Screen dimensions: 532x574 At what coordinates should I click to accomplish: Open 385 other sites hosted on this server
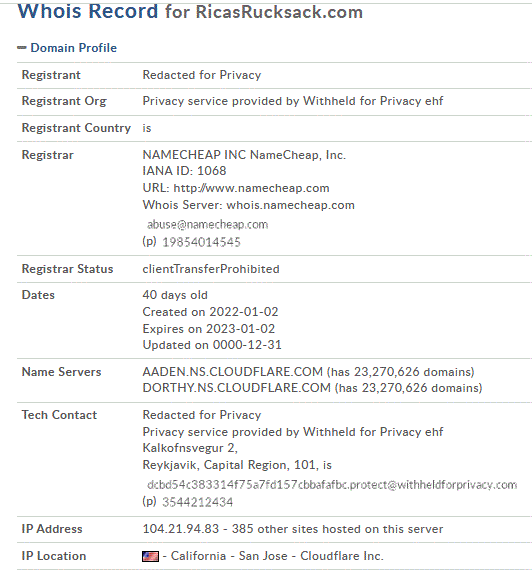tap(337, 529)
